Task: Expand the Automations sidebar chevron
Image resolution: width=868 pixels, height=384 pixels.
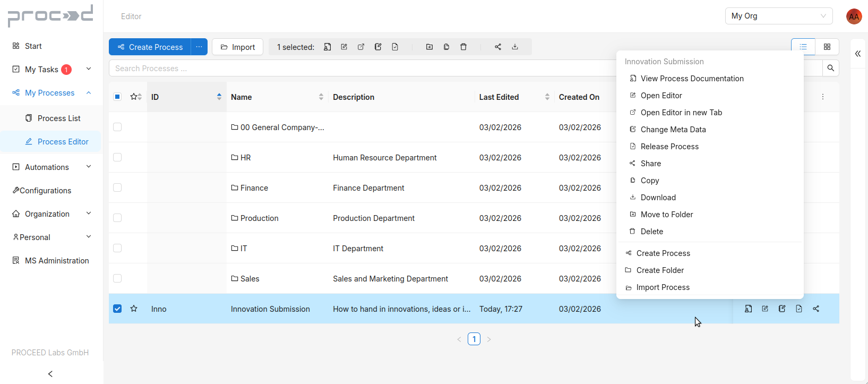Action: [89, 167]
